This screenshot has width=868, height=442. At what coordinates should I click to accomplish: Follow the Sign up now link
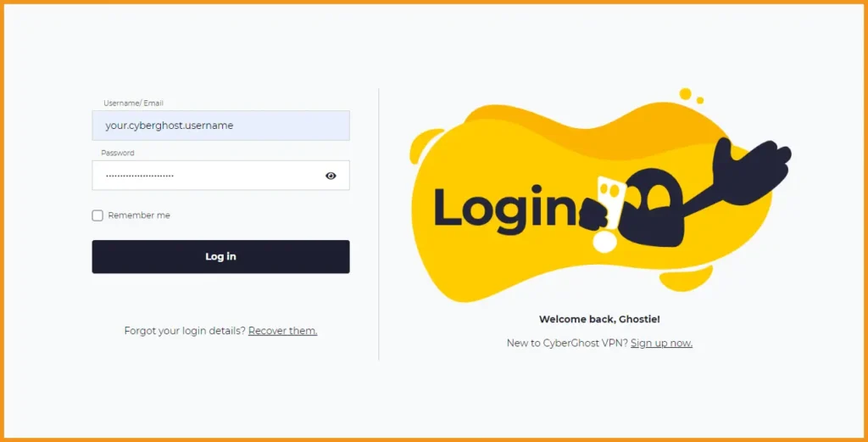661,343
